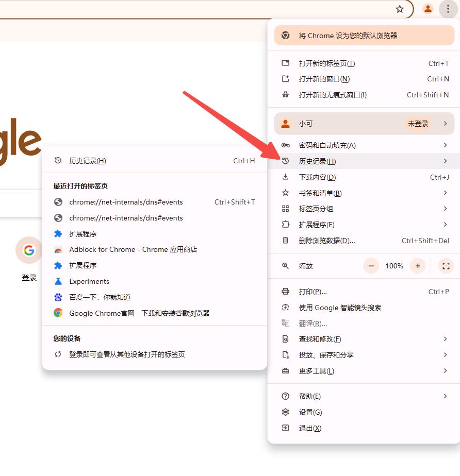Image resolution: width=460 pixels, height=476 pixels.
Task: Click the grid icon beside 标签页分组
Action: coord(285,209)
